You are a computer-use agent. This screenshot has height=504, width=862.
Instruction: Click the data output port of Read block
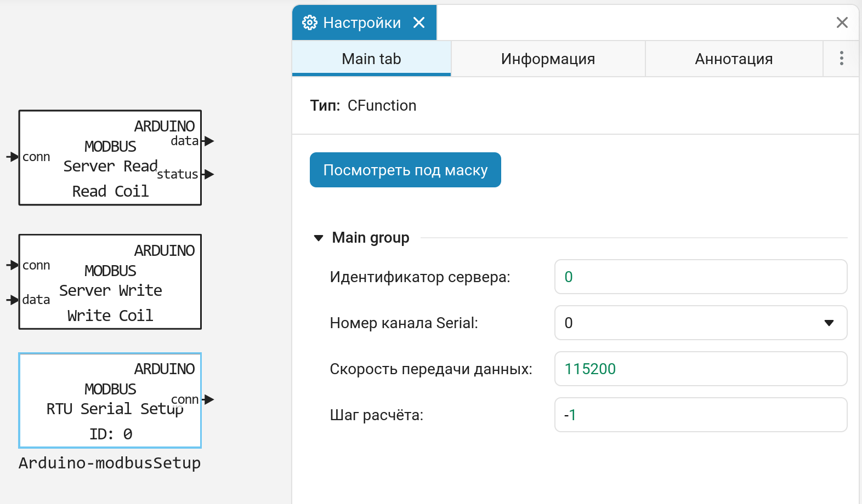point(208,141)
